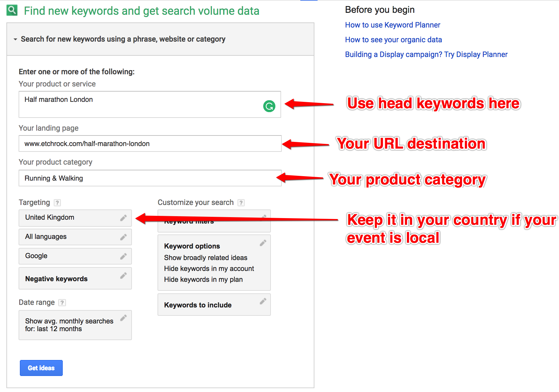559x392 pixels.
Task: Open Date range help question mark
Action: [62, 303]
